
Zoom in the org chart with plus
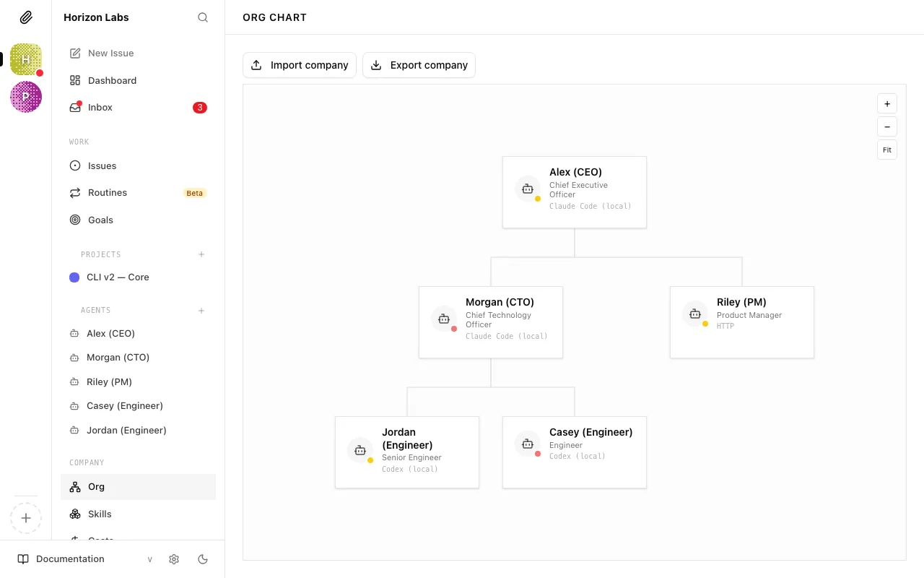[x=887, y=103]
